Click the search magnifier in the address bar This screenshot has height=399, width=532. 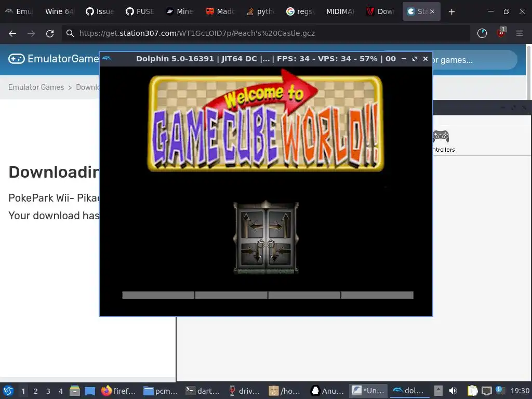(70, 33)
